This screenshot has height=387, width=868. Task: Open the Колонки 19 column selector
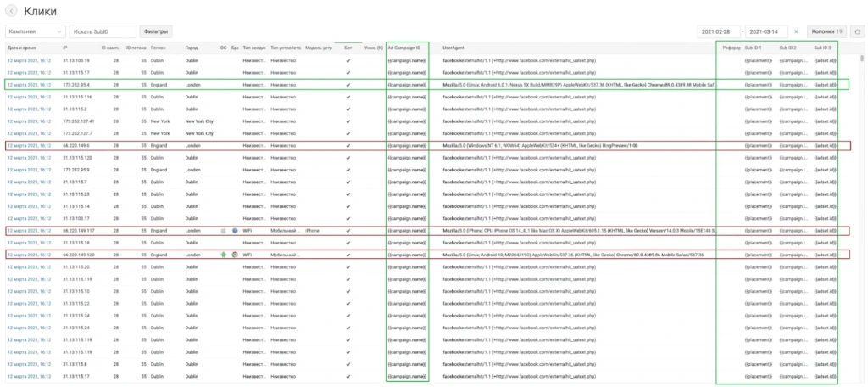click(827, 31)
